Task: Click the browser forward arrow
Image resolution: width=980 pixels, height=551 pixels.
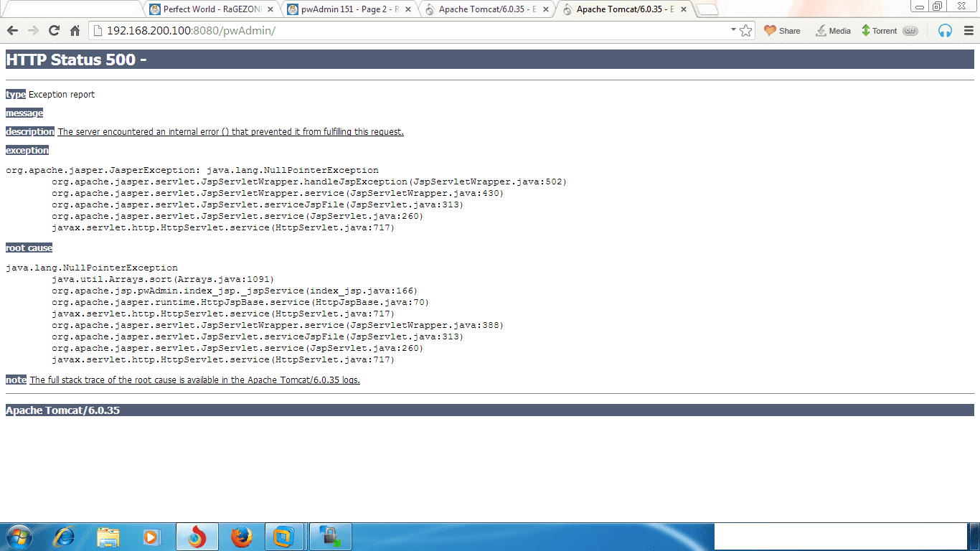Action: (33, 30)
